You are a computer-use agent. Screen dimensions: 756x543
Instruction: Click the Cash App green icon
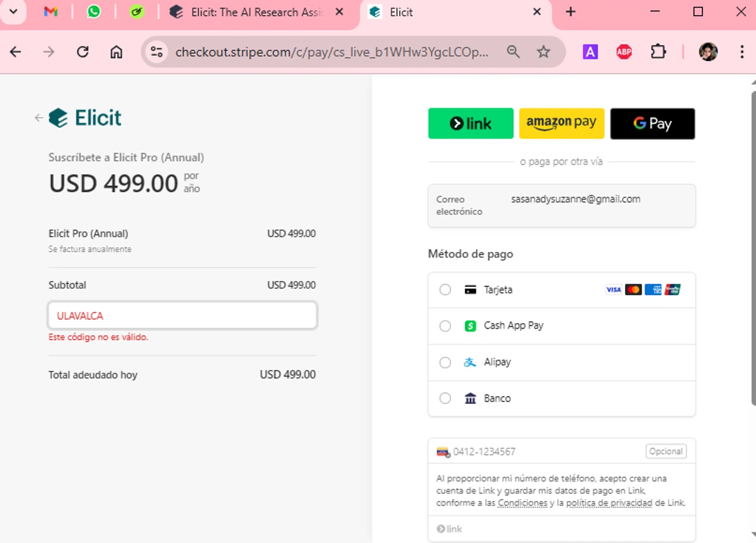point(470,326)
